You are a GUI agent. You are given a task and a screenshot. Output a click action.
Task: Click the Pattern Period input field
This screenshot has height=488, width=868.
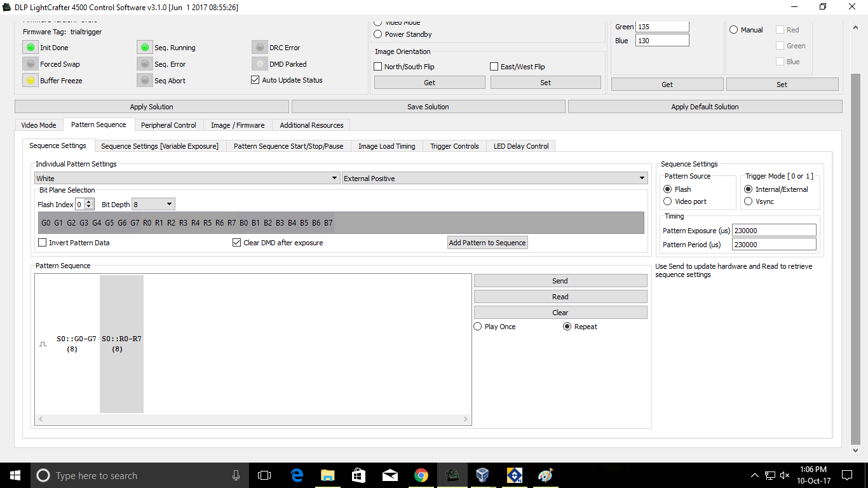point(774,245)
